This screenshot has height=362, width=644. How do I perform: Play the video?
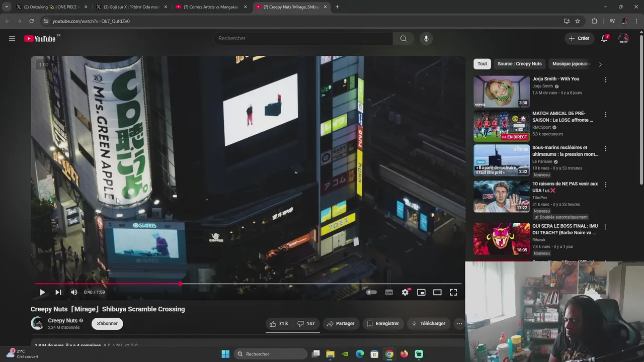point(42,292)
